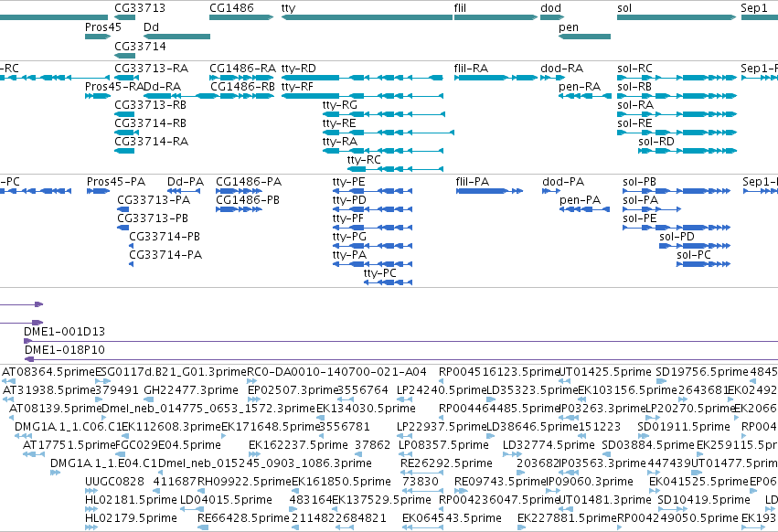Viewport: 778px width, 532px height.
Task: Click transcript label tty-RA
Action: coord(340,142)
